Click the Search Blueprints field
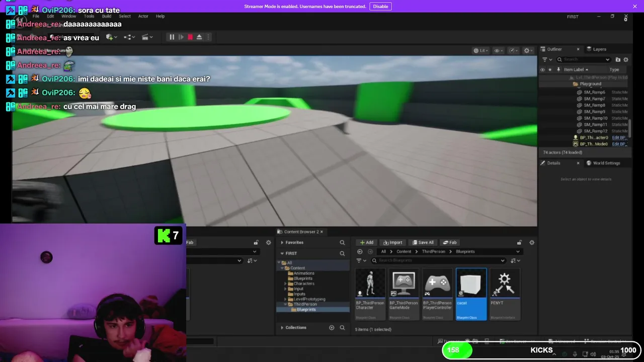644x362 pixels. [438, 260]
